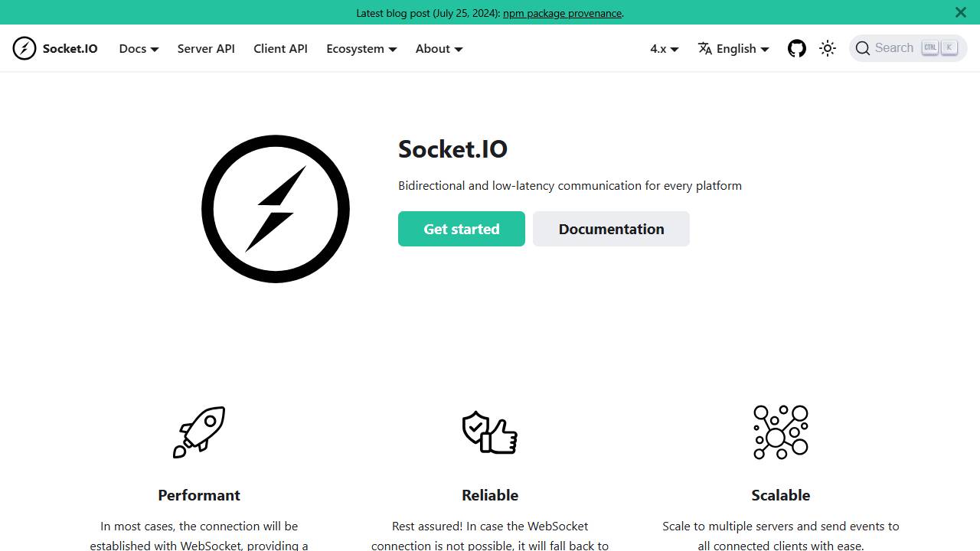This screenshot has height=551, width=980.
Task: Focus the Search input field
Action: pyautogui.click(x=908, y=48)
